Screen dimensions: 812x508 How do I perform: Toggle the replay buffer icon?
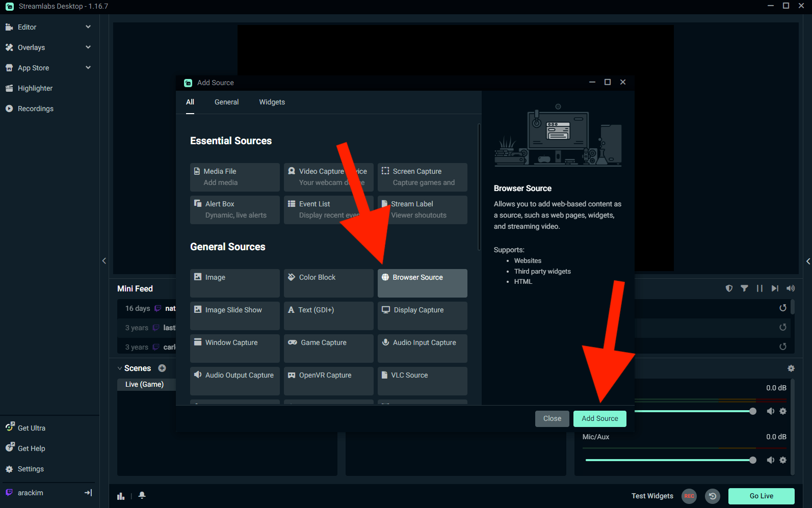[713, 496]
